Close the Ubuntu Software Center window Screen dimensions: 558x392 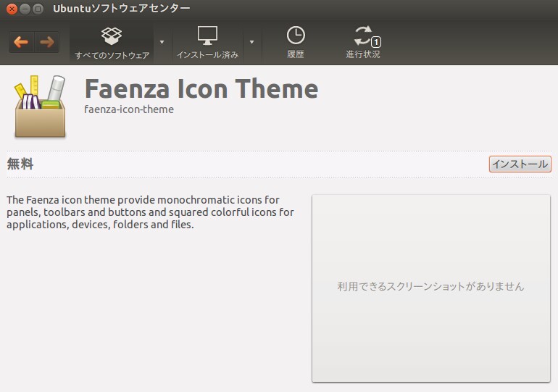[x=12, y=9]
